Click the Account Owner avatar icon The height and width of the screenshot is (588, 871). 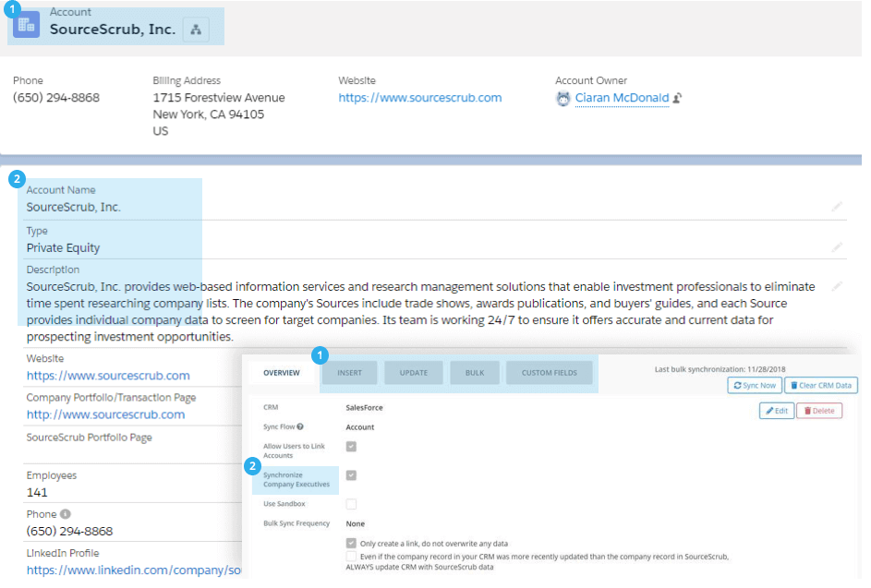pyautogui.click(x=563, y=98)
